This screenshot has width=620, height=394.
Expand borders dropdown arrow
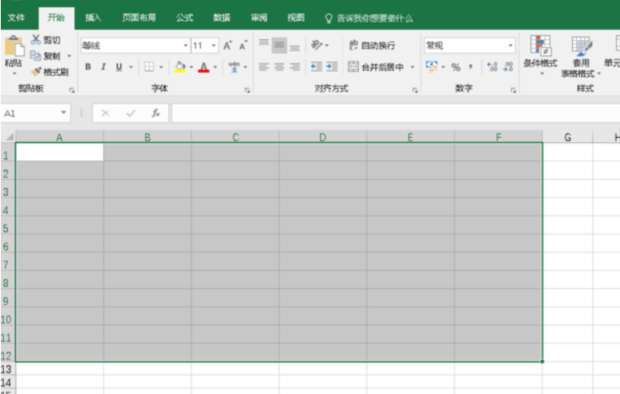(x=161, y=67)
